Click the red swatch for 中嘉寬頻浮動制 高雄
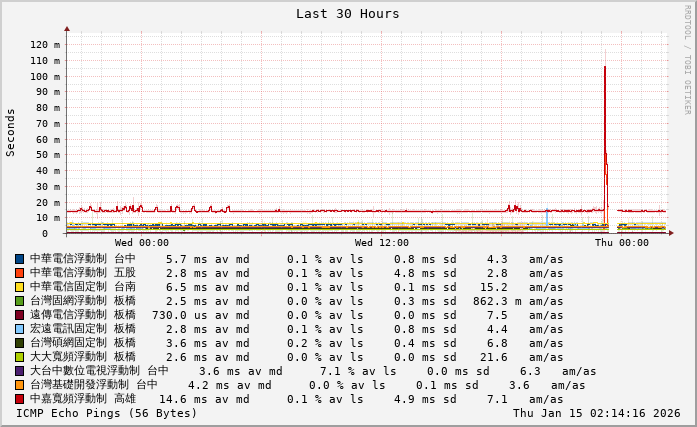Viewport: 697px width, 427px height. (19, 399)
